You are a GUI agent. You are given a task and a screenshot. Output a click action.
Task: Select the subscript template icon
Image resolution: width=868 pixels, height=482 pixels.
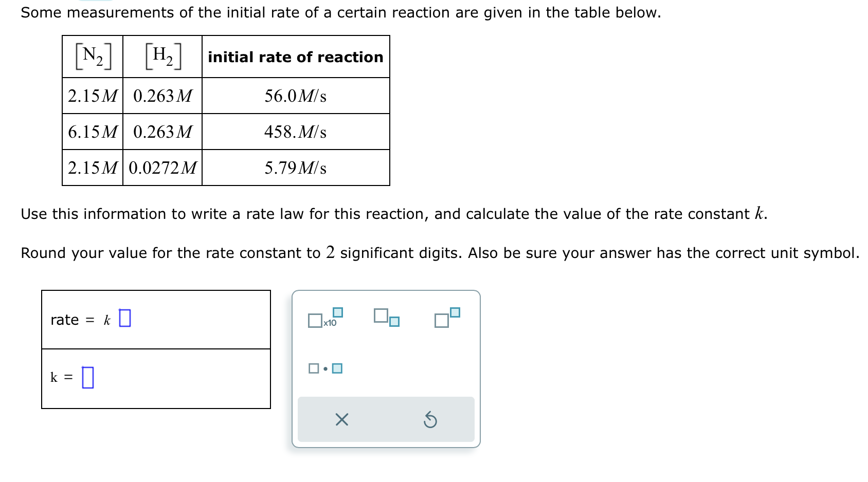tap(387, 319)
